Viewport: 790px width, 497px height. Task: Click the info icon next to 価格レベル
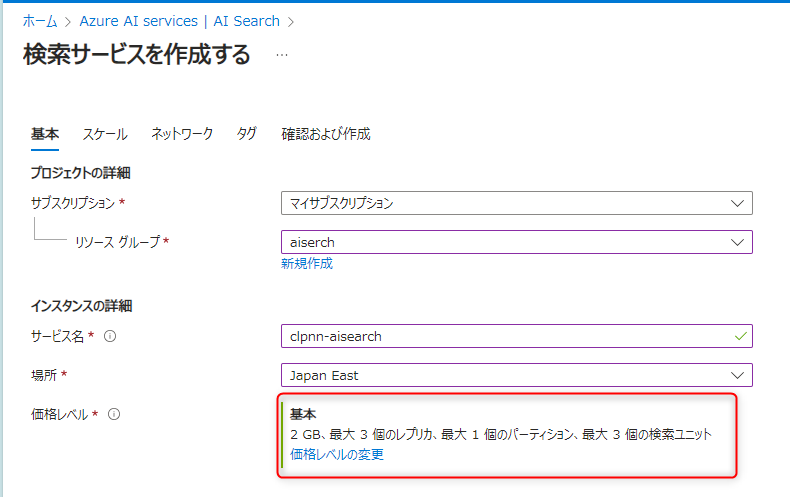click(x=114, y=414)
